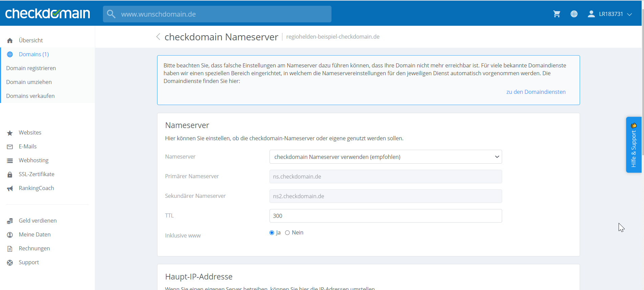Click the Sekundärer Nameserver field
The image size is (644, 290).
coord(386,196)
